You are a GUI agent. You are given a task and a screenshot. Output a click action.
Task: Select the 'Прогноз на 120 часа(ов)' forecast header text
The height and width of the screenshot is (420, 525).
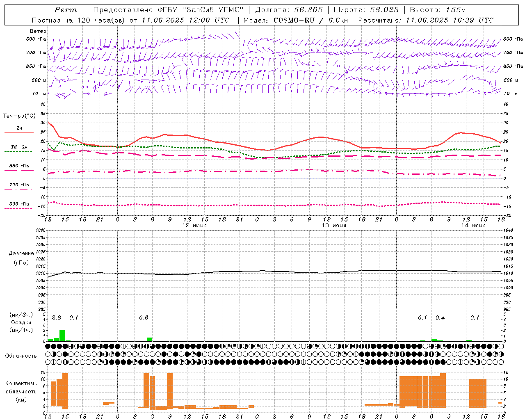click(79, 20)
